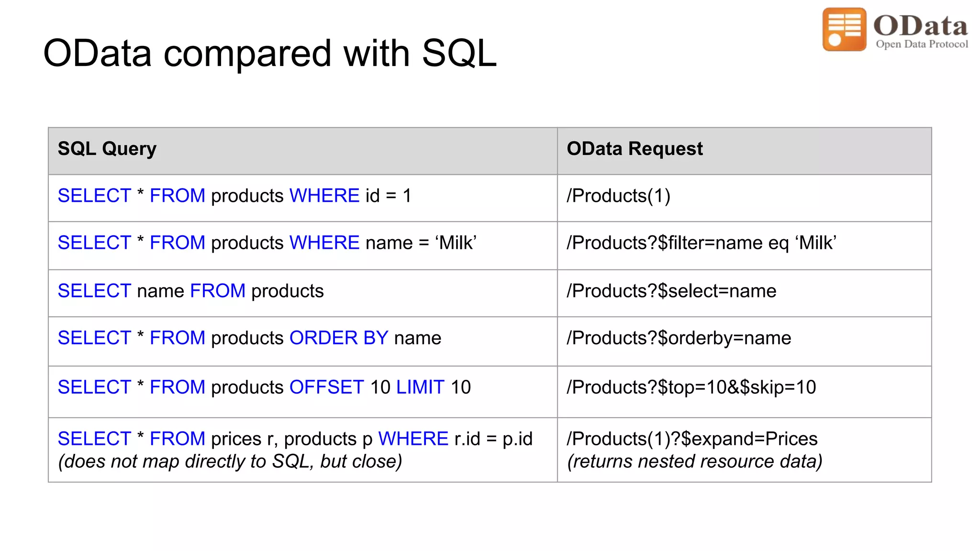
Task: Click the SELECT name FROM products query
Action: point(190,291)
